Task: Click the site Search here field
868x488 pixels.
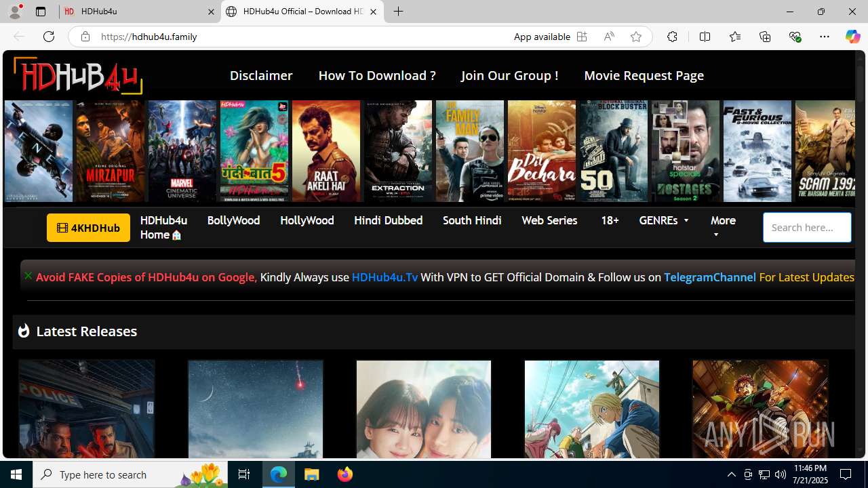Action: [x=807, y=227]
